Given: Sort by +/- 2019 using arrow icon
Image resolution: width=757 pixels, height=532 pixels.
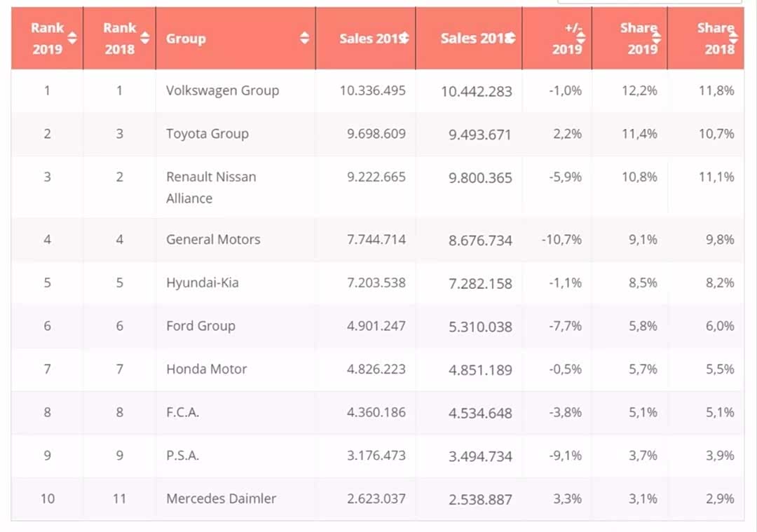Looking at the screenshot, I should (580, 39).
